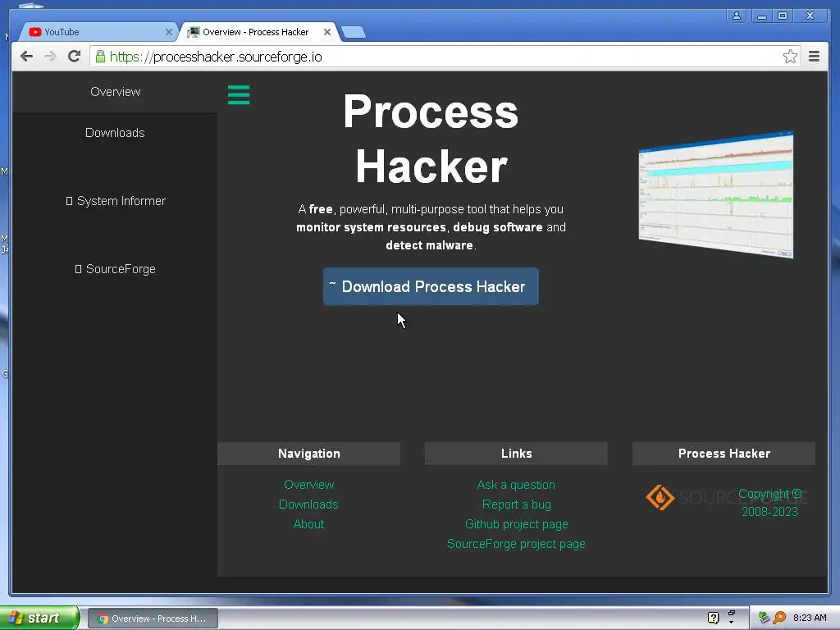Open a new tab button

pos(354,32)
